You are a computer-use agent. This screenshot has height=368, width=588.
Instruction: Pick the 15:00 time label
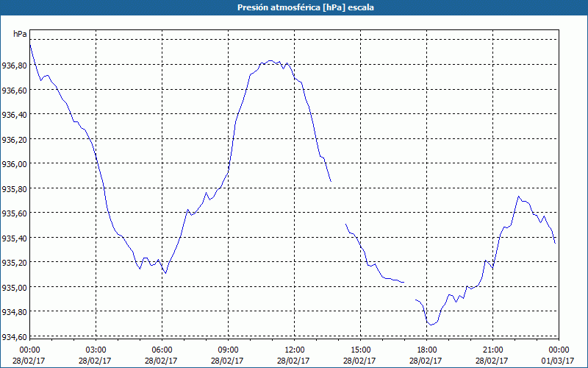(x=360, y=350)
